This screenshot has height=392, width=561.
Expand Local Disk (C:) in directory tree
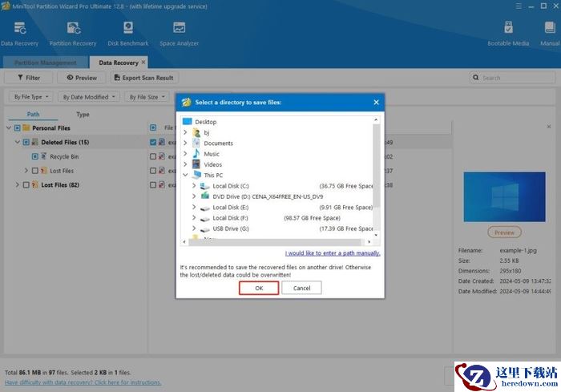click(x=194, y=186)
